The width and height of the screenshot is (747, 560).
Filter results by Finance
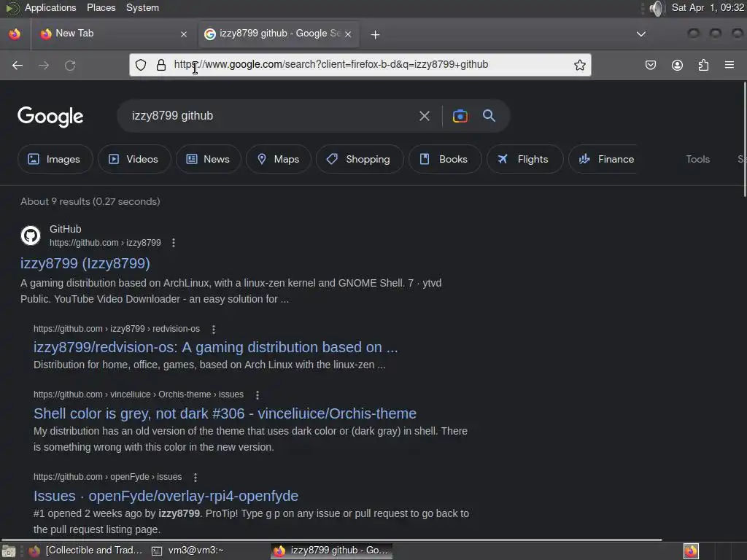pyautogui.click(x=603, y=159)
